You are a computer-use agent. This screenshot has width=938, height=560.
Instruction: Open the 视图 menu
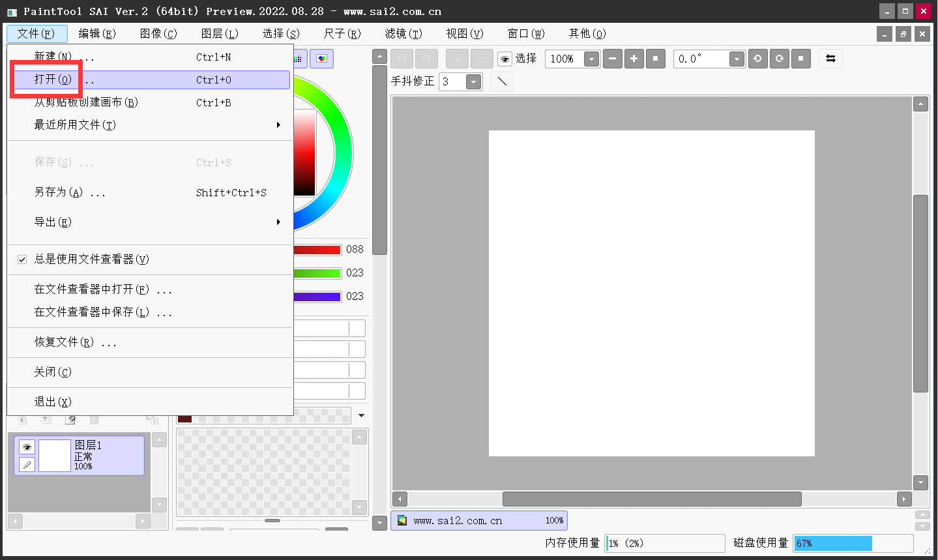click(x=465, y=33)
